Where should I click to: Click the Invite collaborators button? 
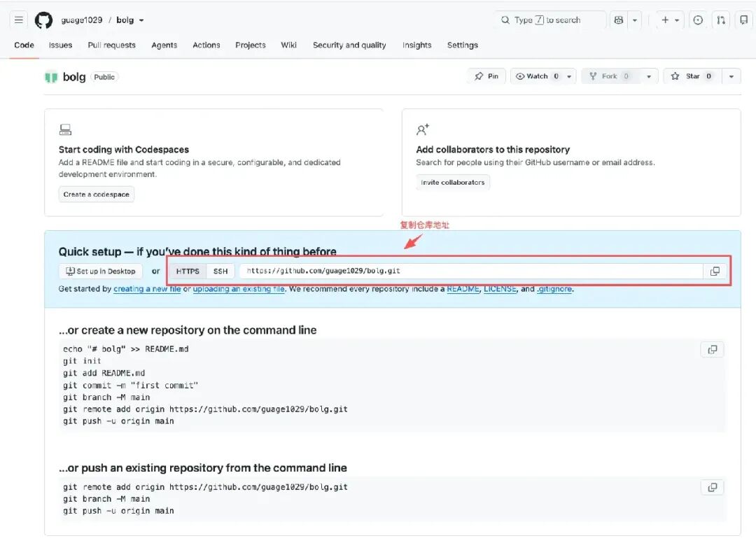tap(453, 182)
